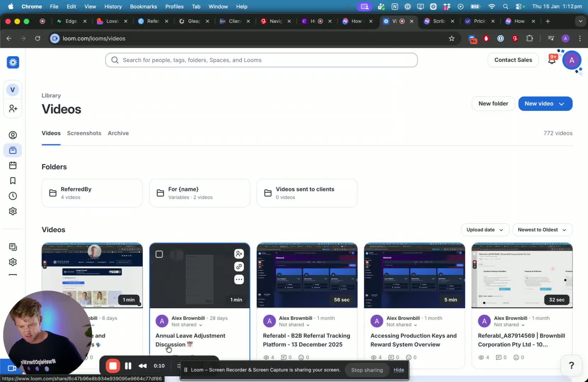Open Chrome's three-dot menu
588x382 pixels.
point(580,38)
